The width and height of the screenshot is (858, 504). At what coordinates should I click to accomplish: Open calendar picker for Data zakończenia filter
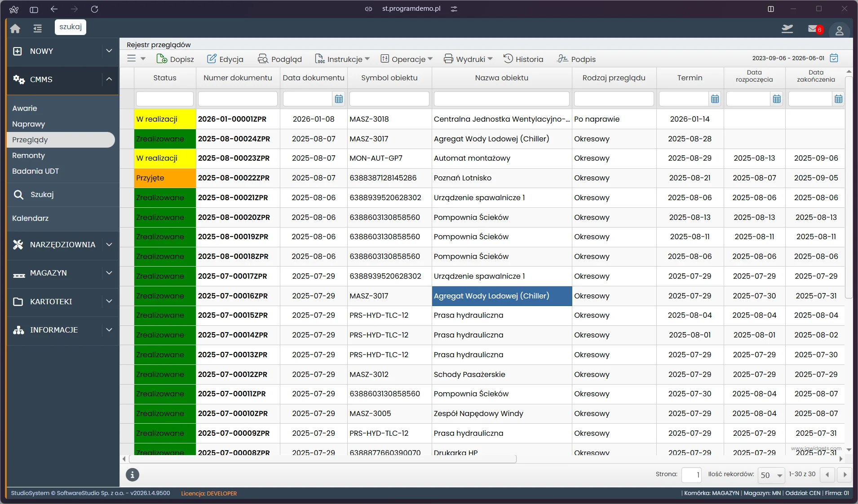pyautogui.click(x=838, y=99)
